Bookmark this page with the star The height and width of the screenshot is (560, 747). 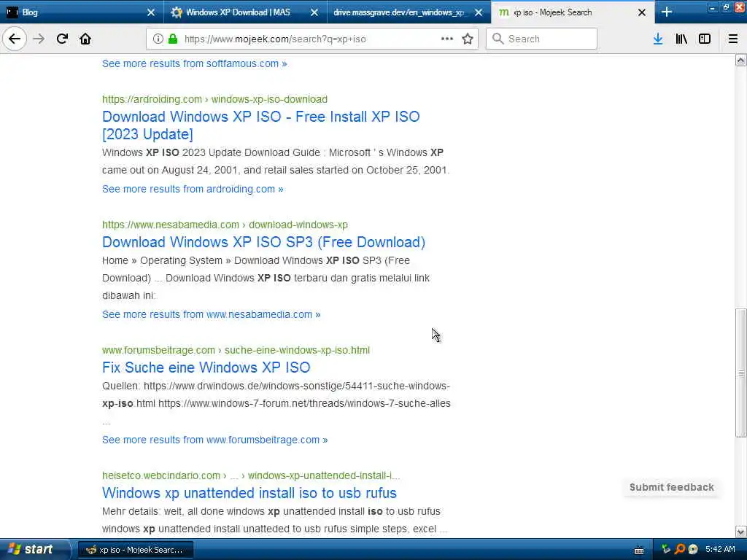tap(468, 39)
